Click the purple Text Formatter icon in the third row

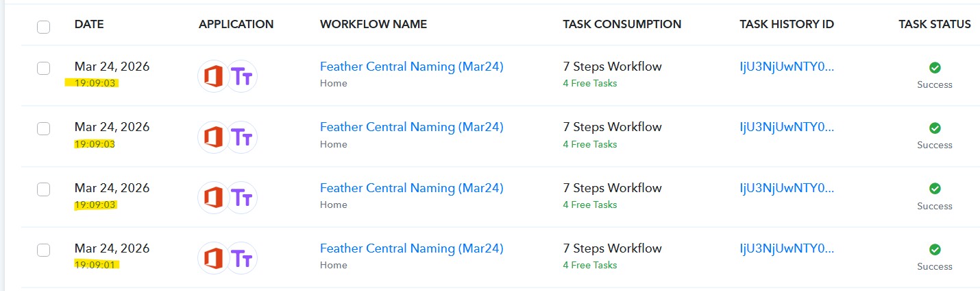(x=242, y=198)
